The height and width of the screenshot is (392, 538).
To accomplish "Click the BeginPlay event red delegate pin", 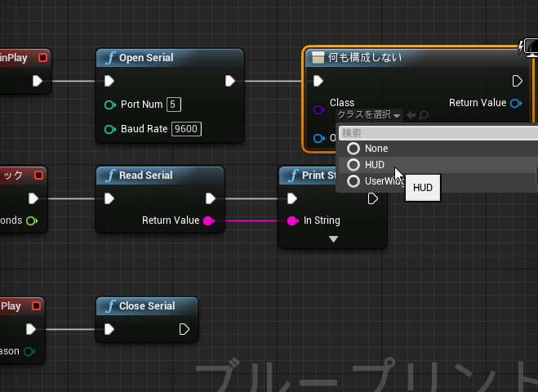I will pos(43,58).
